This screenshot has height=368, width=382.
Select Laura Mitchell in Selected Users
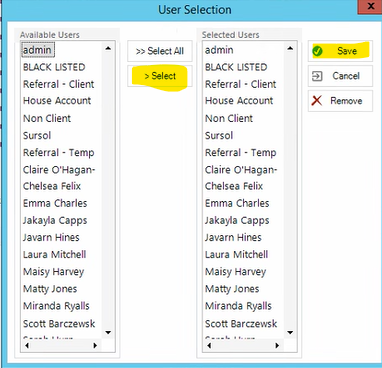pos(236,255)
